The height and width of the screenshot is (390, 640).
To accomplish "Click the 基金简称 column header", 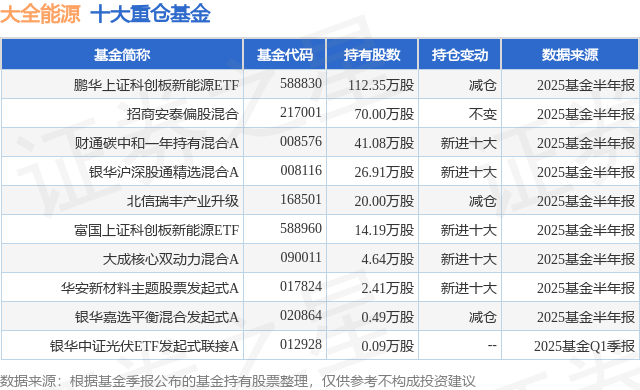I will click(122, 55).
